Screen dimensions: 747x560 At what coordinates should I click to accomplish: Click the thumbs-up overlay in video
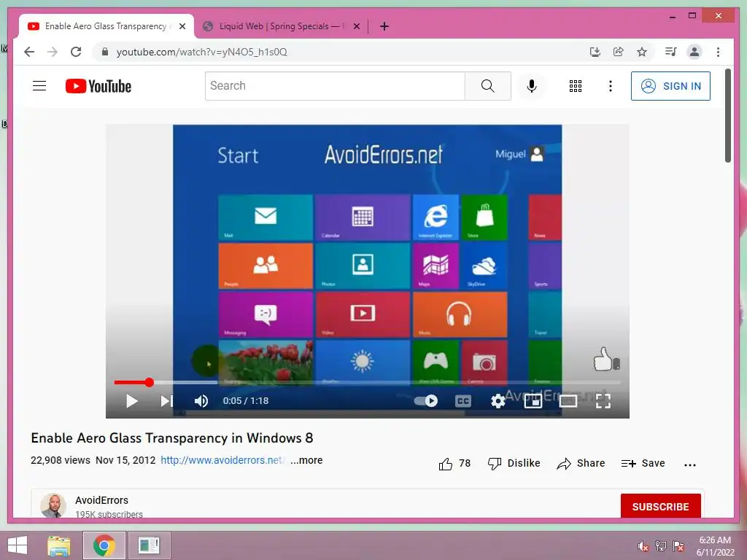606,359
